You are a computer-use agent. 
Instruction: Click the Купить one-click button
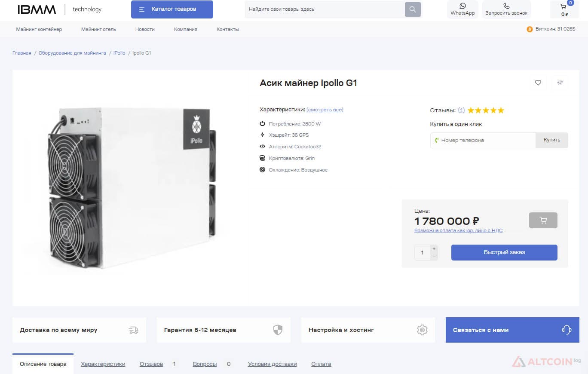(x=552, y=140)
